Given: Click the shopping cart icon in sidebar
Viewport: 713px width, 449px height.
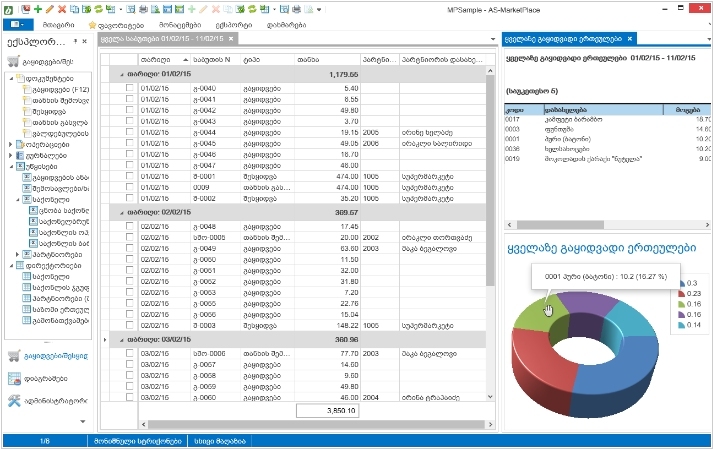Looking at the screenshot, I should pyautogui.click(x=14, y=355).
